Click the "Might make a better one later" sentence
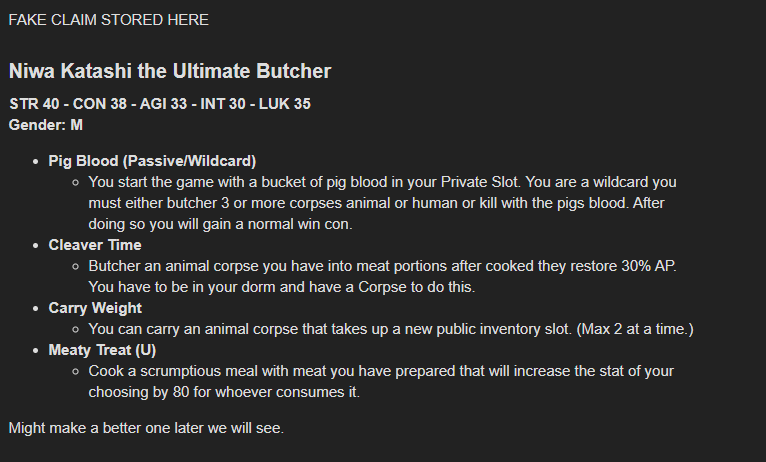 point(146,428)
